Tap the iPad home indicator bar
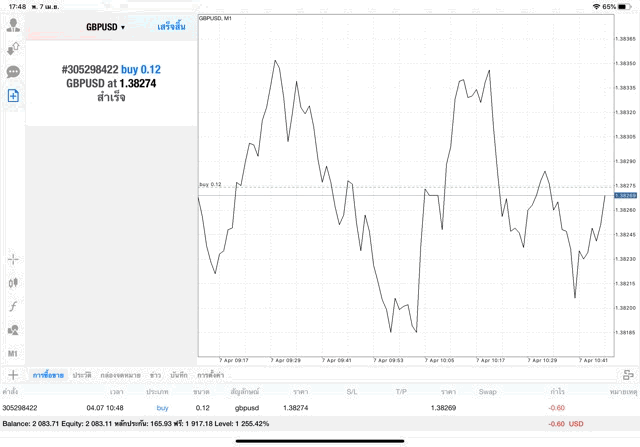Viewport: 640px width, 447px height. pos(320,441)
